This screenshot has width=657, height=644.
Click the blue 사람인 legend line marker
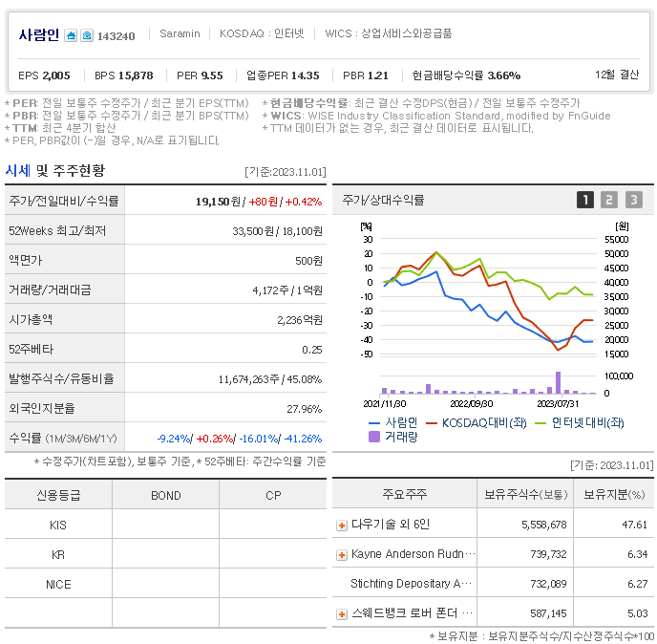click(373, 423)
